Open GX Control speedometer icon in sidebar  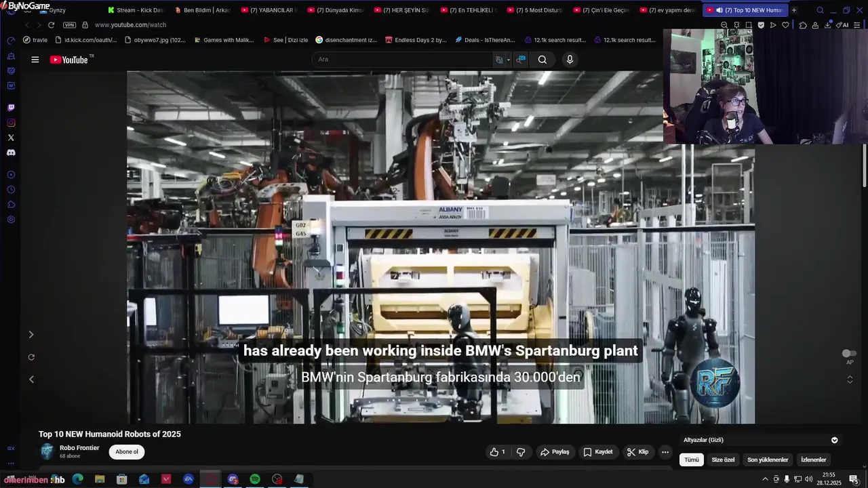click(11, 41)
